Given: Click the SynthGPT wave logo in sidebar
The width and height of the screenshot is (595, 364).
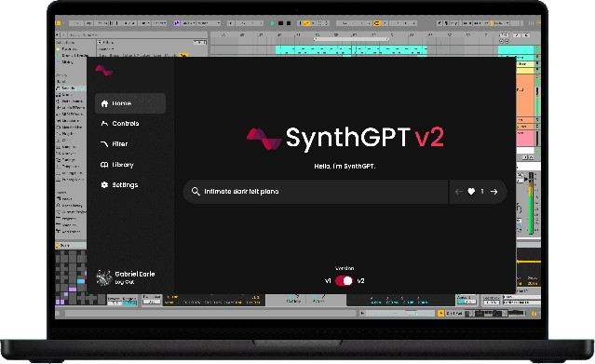Looking at the screenshot, I should point(103,70).
